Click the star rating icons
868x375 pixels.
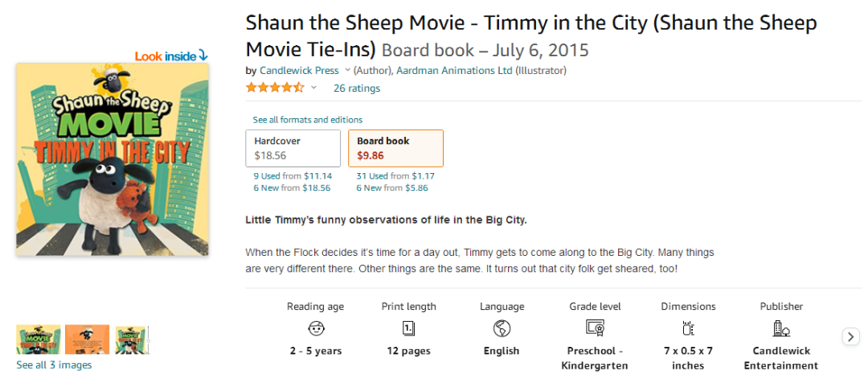275,88
